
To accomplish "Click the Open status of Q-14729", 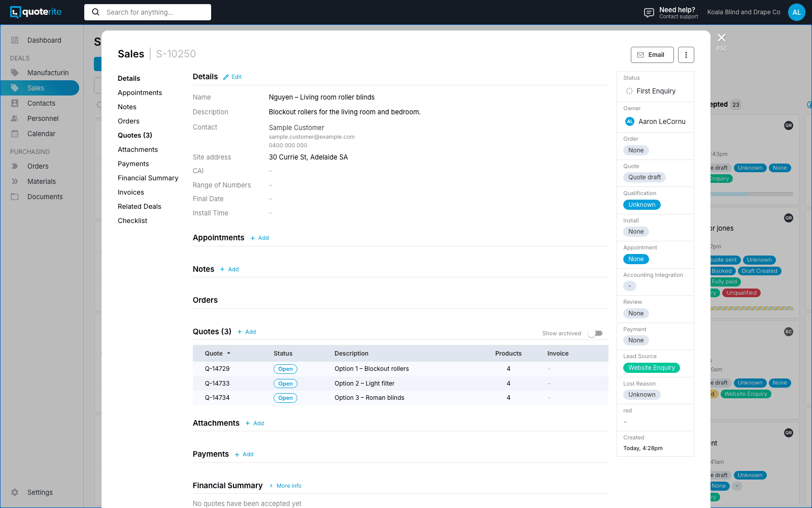I will 285,369.
